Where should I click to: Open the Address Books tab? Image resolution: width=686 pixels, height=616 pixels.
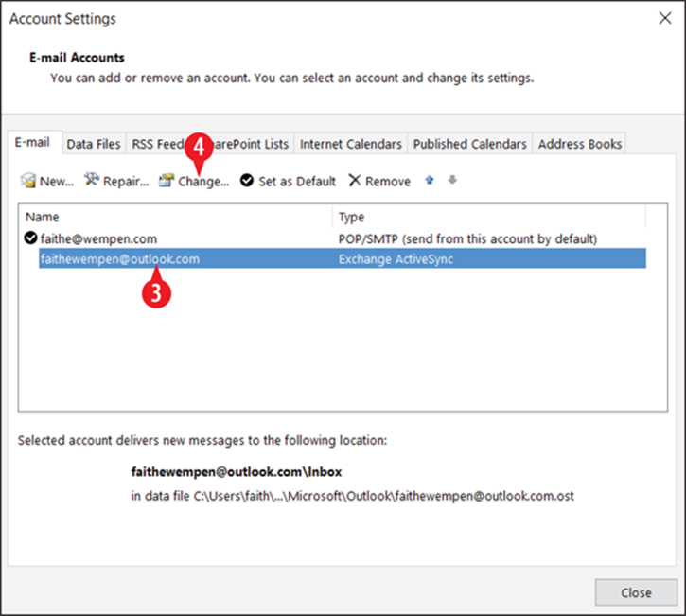(580, 144)
